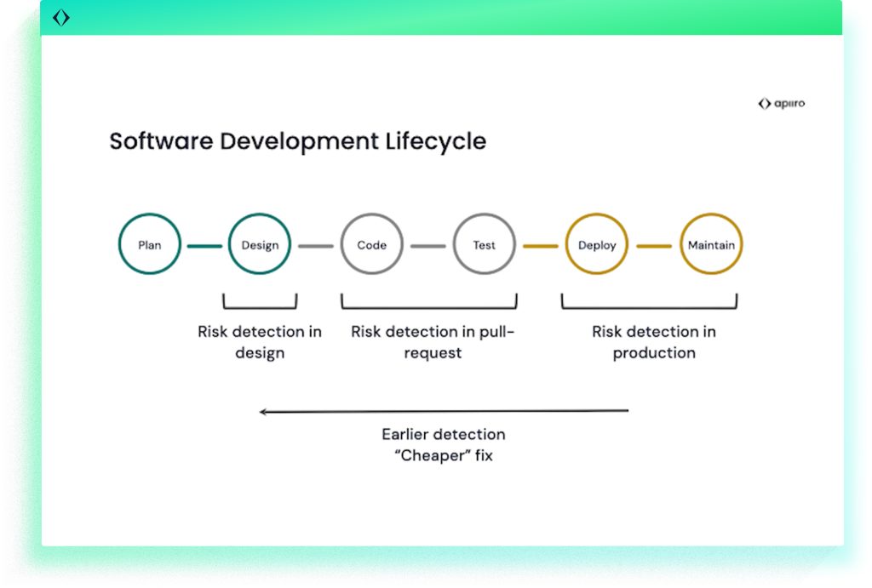This screenshot has height=588, width=872.
Task: Click the bracket under Deploy and Maintain
Action: click(649, 307)
